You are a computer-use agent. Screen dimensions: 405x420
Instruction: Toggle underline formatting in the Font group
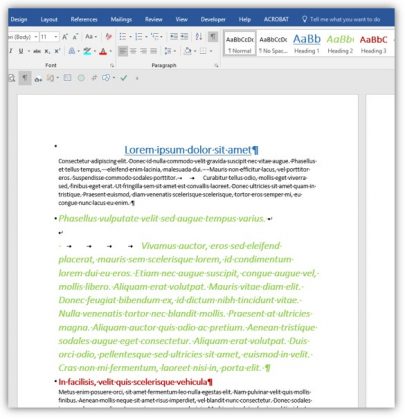21,51
